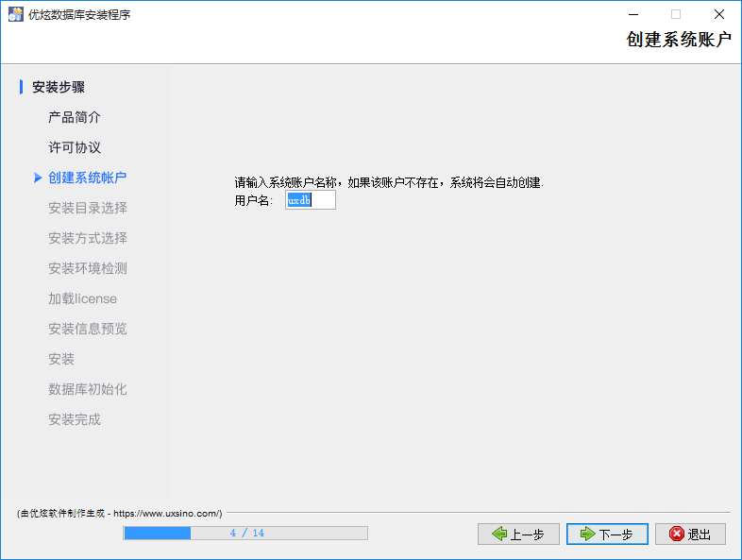The image size is (742, 560).
Task: Select 数据库初始化 in the sidebar
Action: point(87,389)
